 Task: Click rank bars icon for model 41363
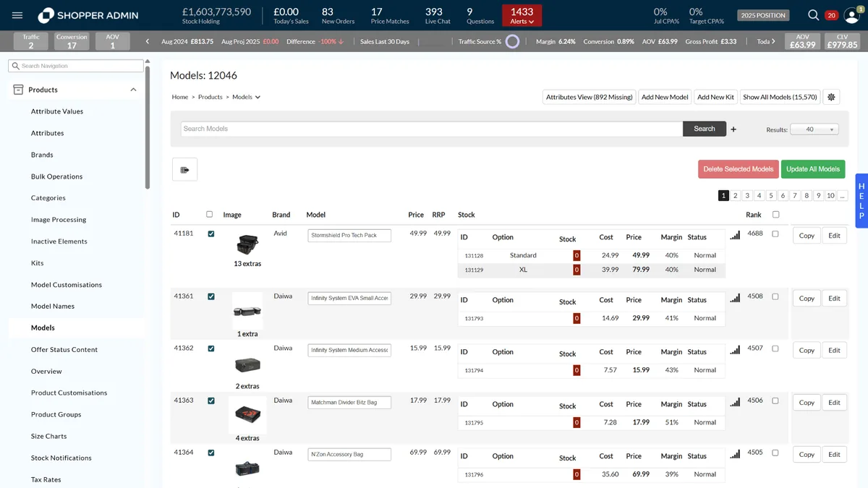pyautogui.click(x=736, y=401)
